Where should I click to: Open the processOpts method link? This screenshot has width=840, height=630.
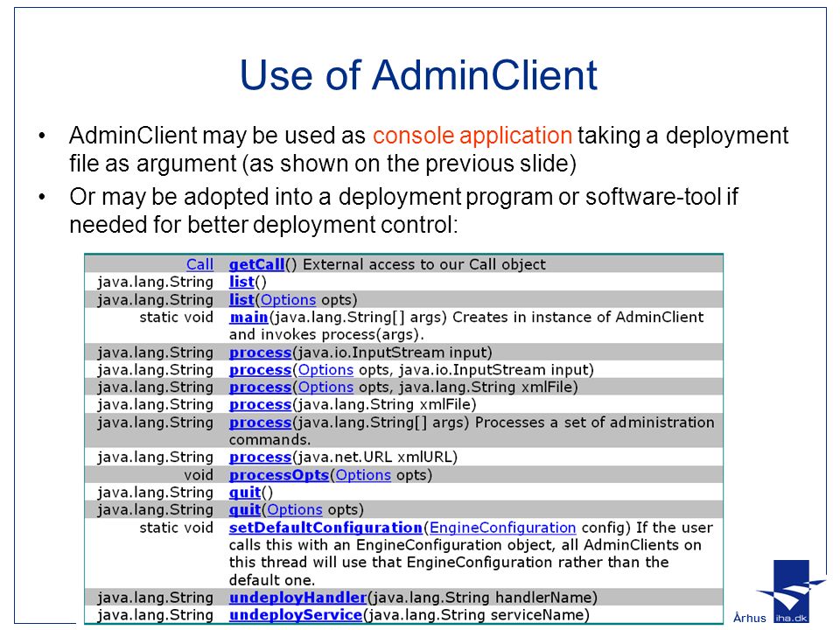pyautogui.click(x=279, y=475)
